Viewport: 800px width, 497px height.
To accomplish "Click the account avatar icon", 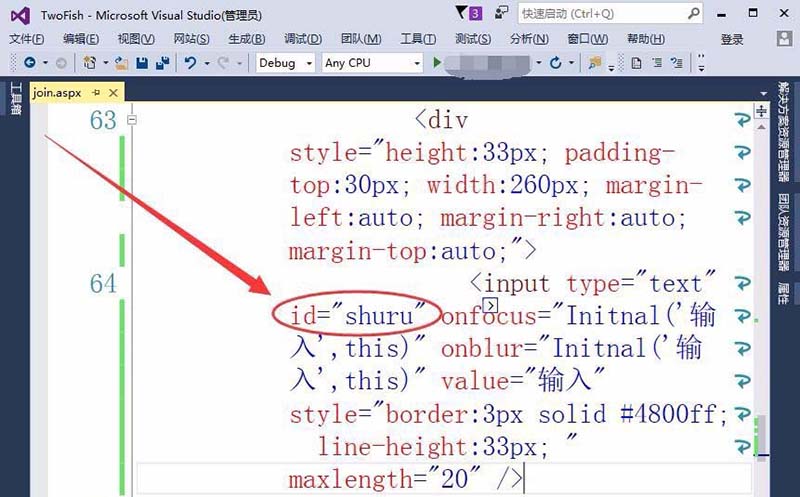I will coord(784,38).
